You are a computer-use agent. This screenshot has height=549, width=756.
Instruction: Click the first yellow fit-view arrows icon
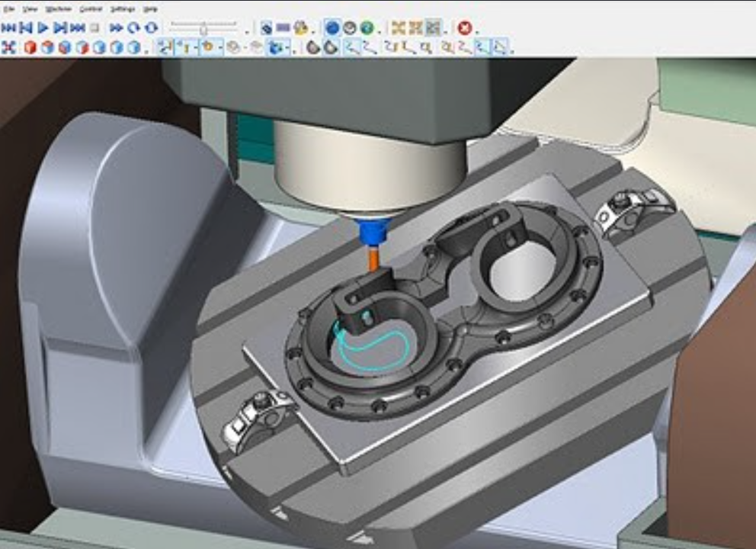click(399, 28)
